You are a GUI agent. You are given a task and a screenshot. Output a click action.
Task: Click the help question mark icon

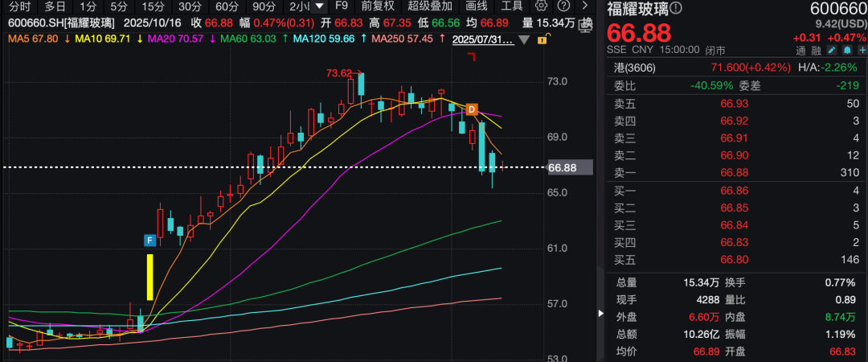(x=564, y=6)
